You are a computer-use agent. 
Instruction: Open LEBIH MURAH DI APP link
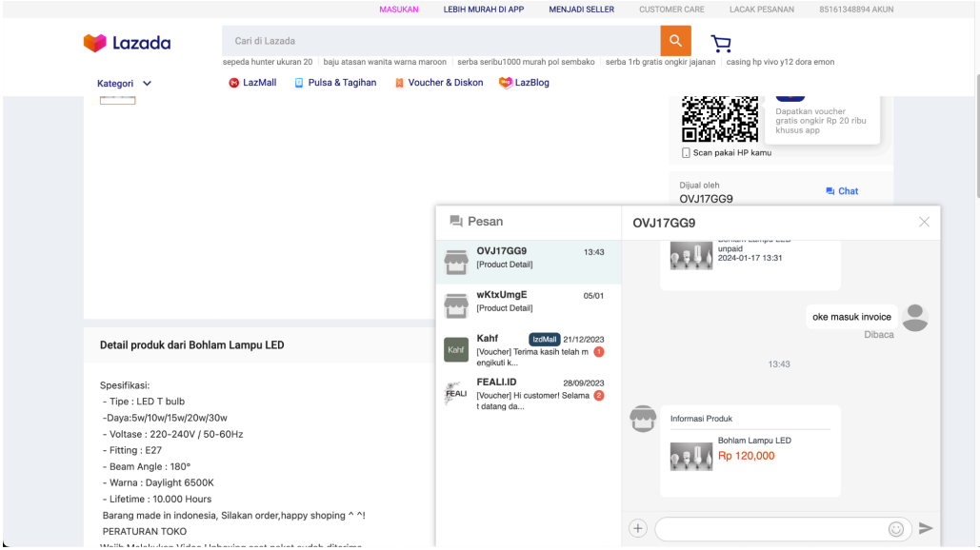484,10
